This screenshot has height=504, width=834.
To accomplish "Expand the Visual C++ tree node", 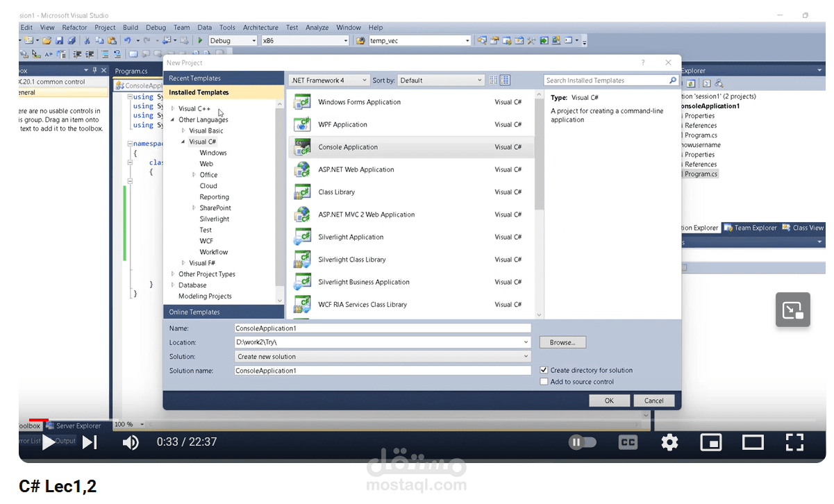I will 173,108.
